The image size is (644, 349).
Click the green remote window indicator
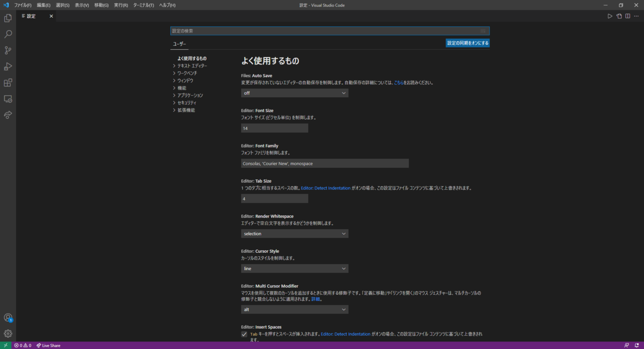(x=5, y=345)
